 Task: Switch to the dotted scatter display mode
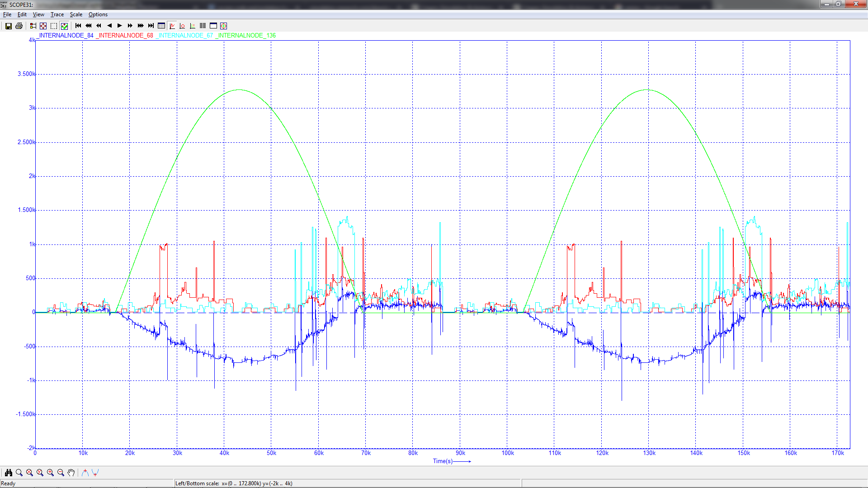[193, 26]
